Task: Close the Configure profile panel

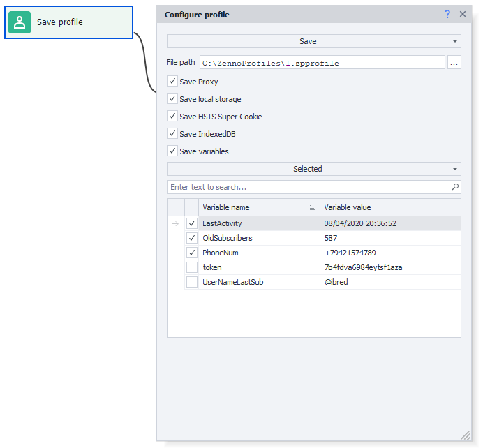Action: click(462, 14)
